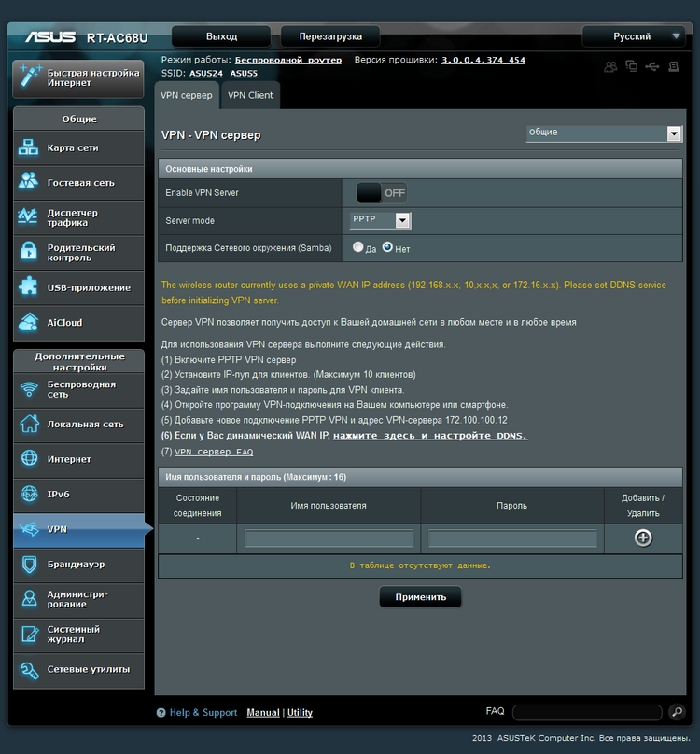Open the Server mode PPTP dropdown

pos(381,221)
